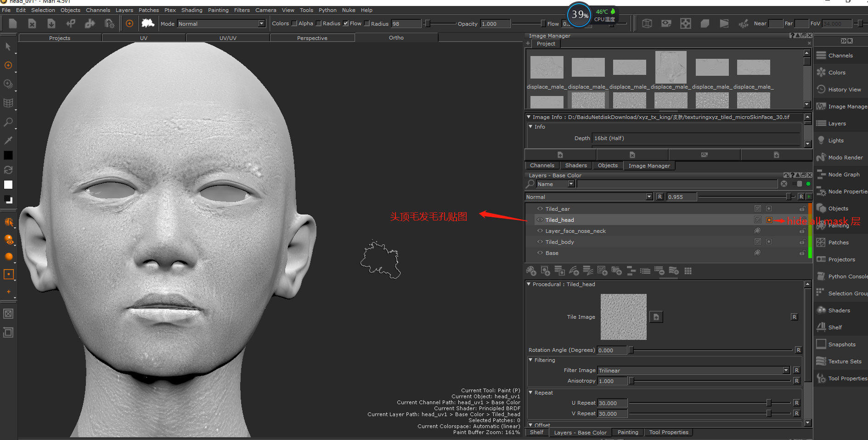Switch to Tool Properties tab at bottom

coord(669,432)
